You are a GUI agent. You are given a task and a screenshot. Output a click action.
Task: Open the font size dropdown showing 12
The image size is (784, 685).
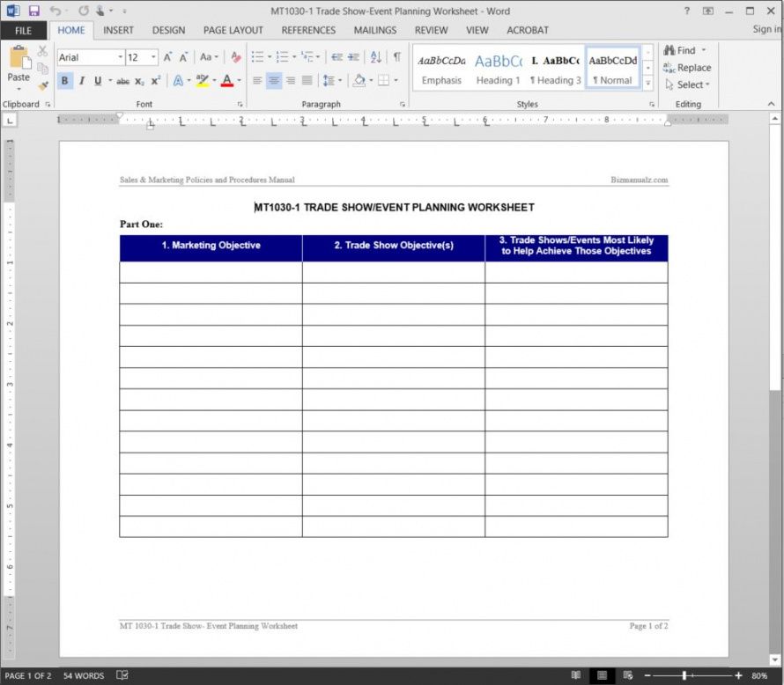point(152,57)
